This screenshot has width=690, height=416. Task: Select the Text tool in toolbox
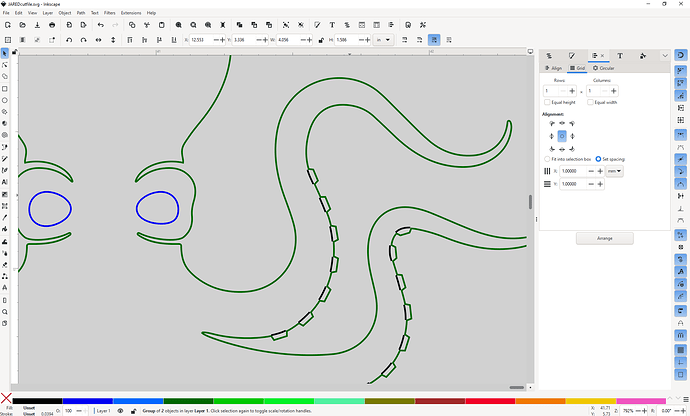coord(5,182)
